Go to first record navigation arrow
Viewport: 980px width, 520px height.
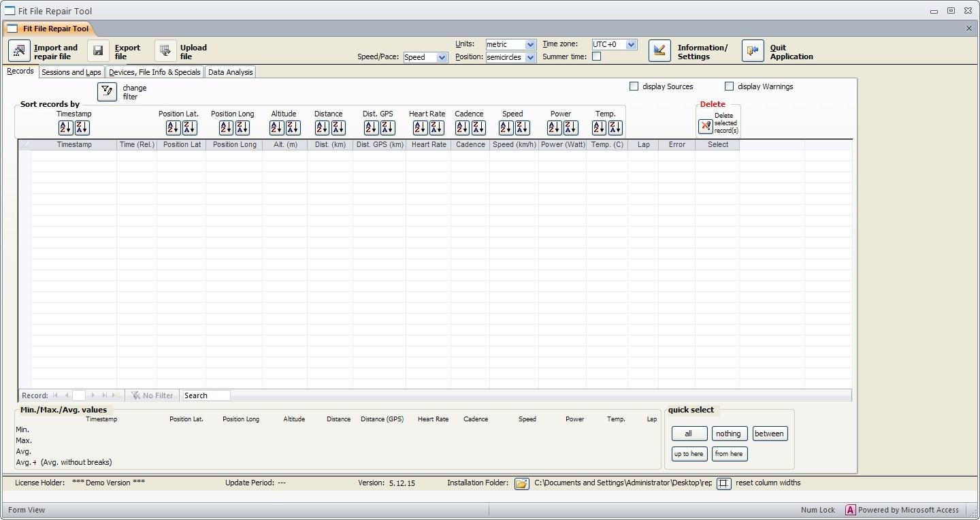[55, 395]
